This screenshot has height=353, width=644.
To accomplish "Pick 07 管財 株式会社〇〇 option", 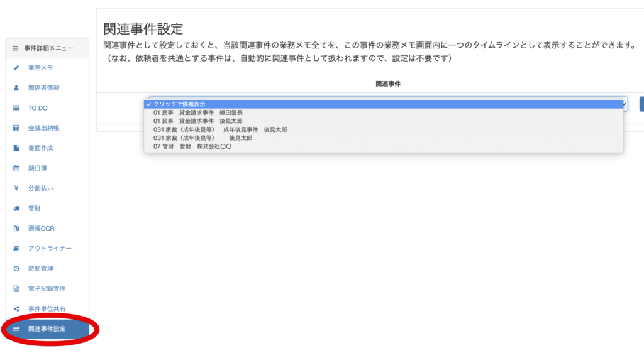I will pyautogui.click(x=192, y=146).
